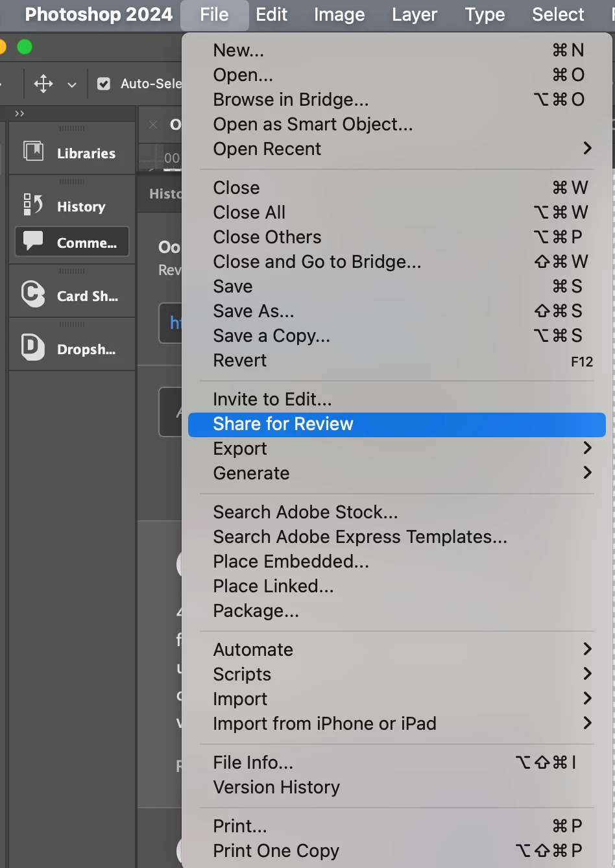Choose Print One Copy
The image size is (615, 868).
pyautogui.click(x=396, y=850)
